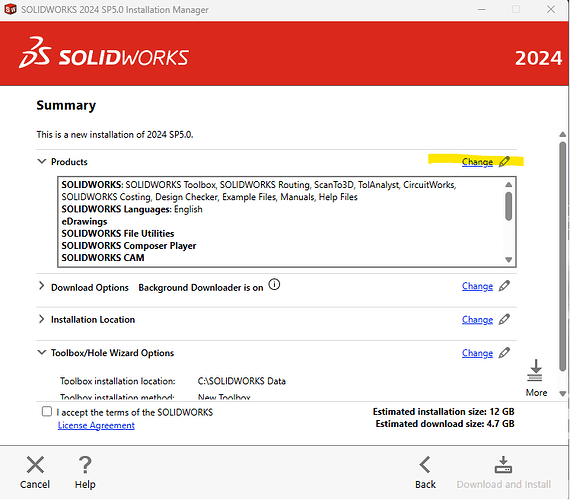This screenshot has height=500, width=570.
Task: Click the Summary heading
Action: click(x=66, y=105)
